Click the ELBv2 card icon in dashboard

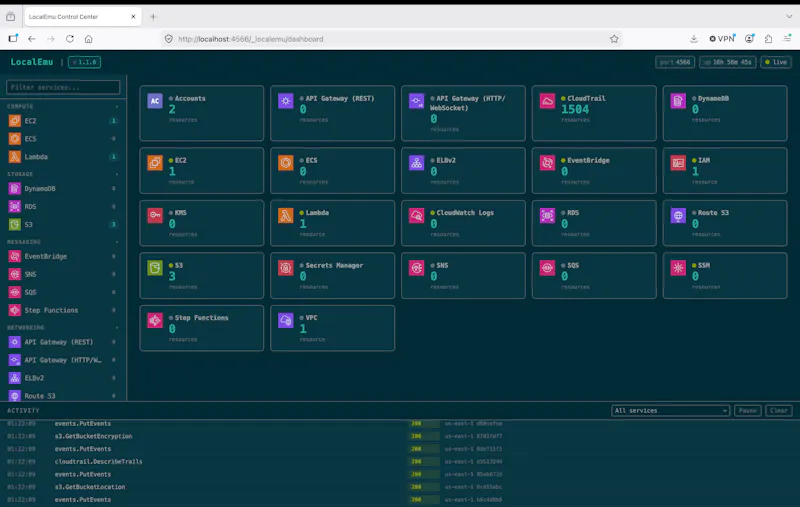(417, 163)
